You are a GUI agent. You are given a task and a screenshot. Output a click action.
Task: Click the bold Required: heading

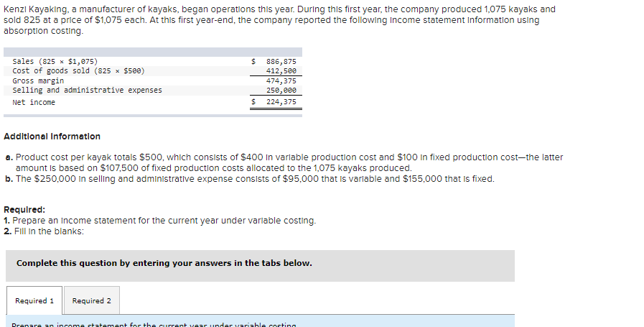24,210
